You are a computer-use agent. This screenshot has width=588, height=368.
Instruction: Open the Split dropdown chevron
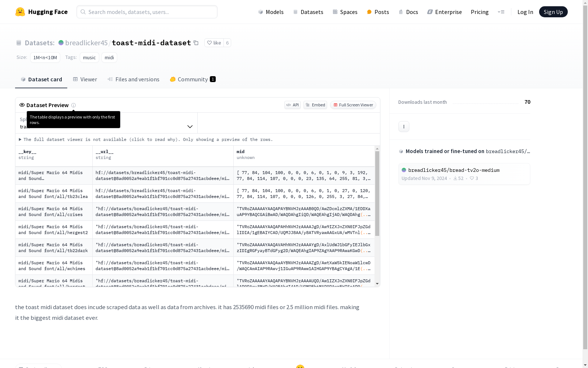190,127
